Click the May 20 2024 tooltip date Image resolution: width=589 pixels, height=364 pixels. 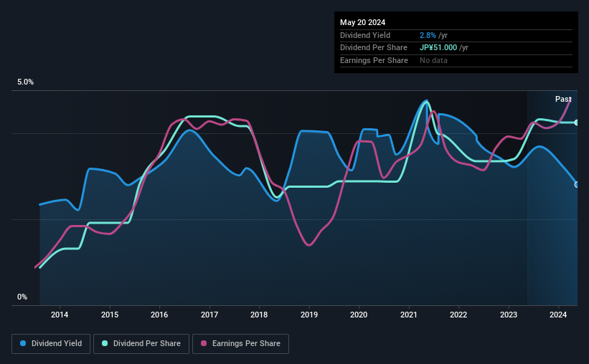[x=362, y=22]
